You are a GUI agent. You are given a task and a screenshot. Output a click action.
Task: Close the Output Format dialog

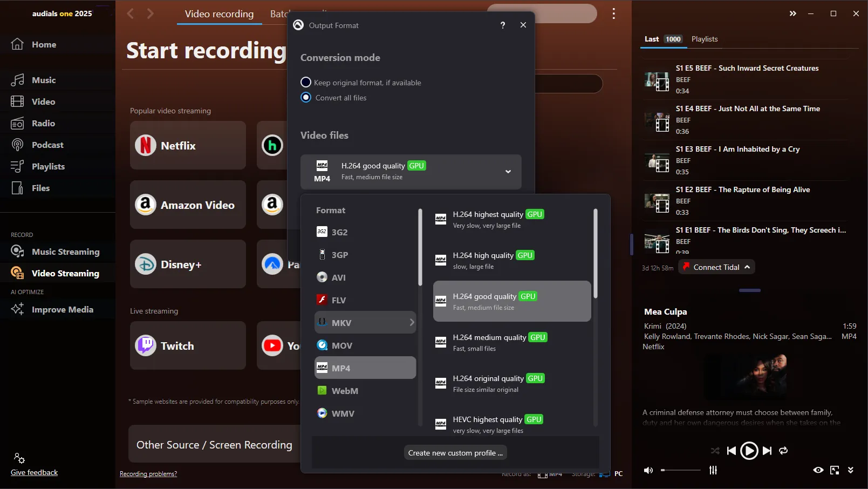pyautogui.click(x=523, y=25)
